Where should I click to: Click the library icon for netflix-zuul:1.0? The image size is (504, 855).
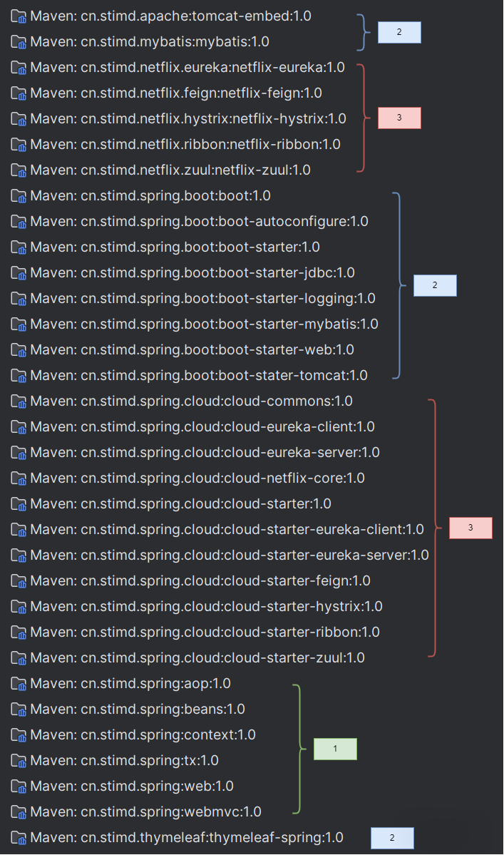[19, 170]
